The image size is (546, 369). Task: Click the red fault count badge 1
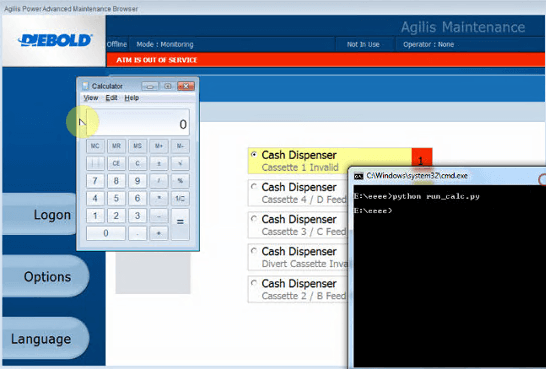[422, 158]
